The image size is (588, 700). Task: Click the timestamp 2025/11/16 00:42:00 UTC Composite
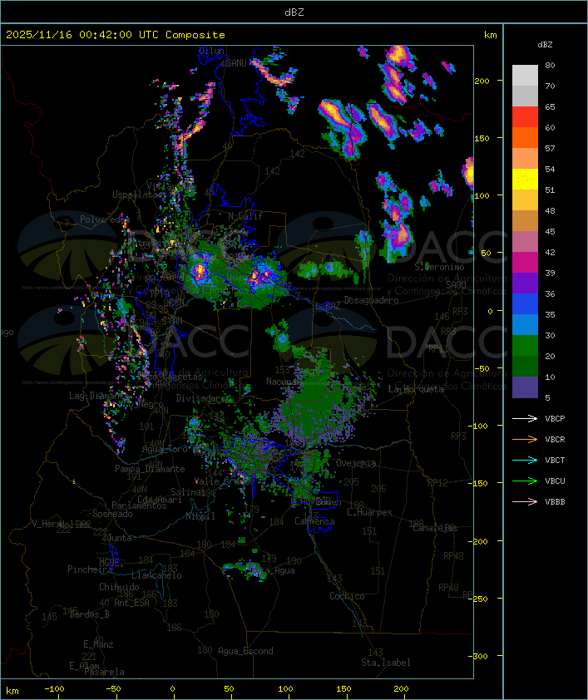pyautogui.click(x=116, y=35)
